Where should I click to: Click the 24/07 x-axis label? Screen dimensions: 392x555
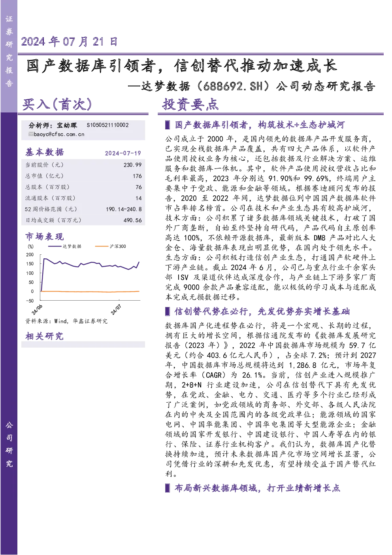pos(116,309)
